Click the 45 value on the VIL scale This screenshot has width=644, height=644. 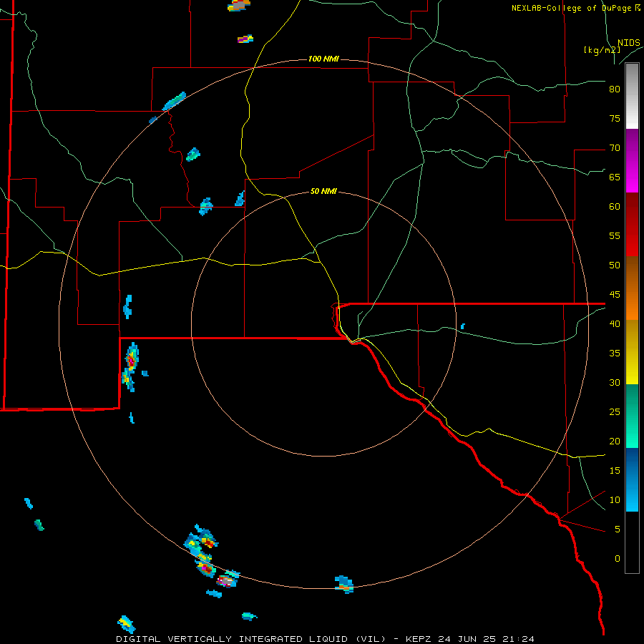click(x=615, y=295)
